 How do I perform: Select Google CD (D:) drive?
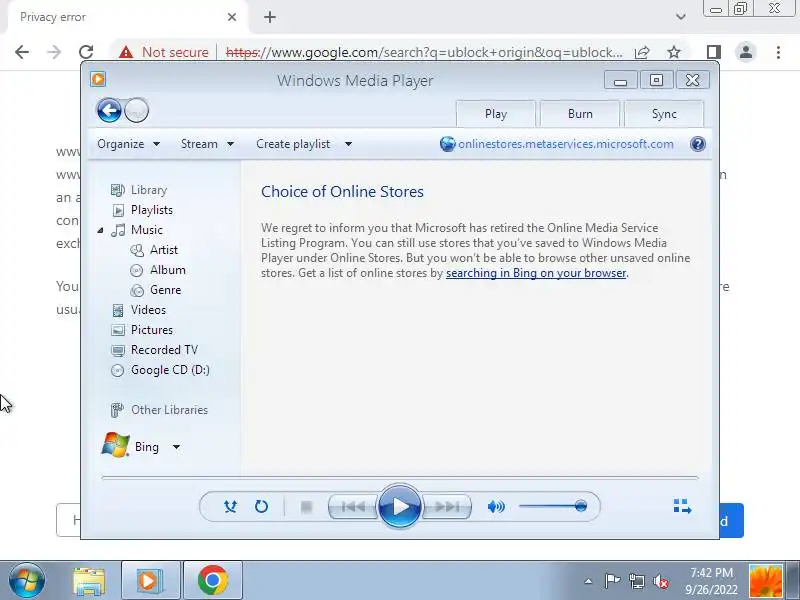tap(160, 370)
